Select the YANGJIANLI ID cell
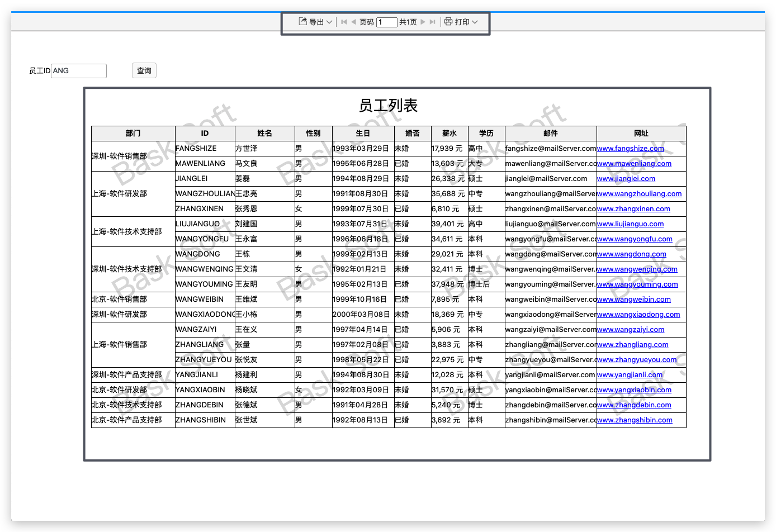 pos(205,375)
